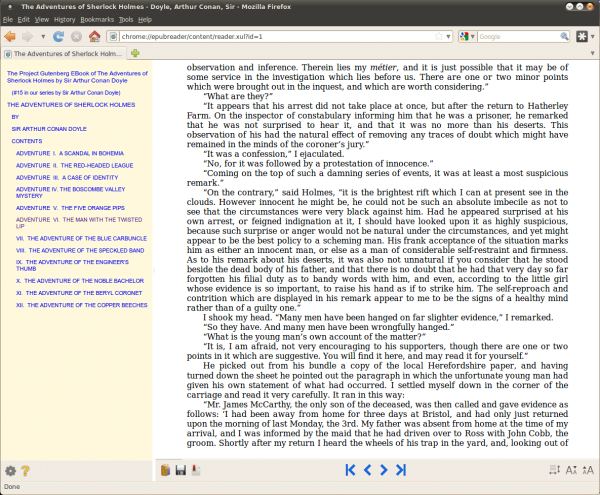Open IX. The Adventure of the Engineer's Thumb

click(72, 265)
